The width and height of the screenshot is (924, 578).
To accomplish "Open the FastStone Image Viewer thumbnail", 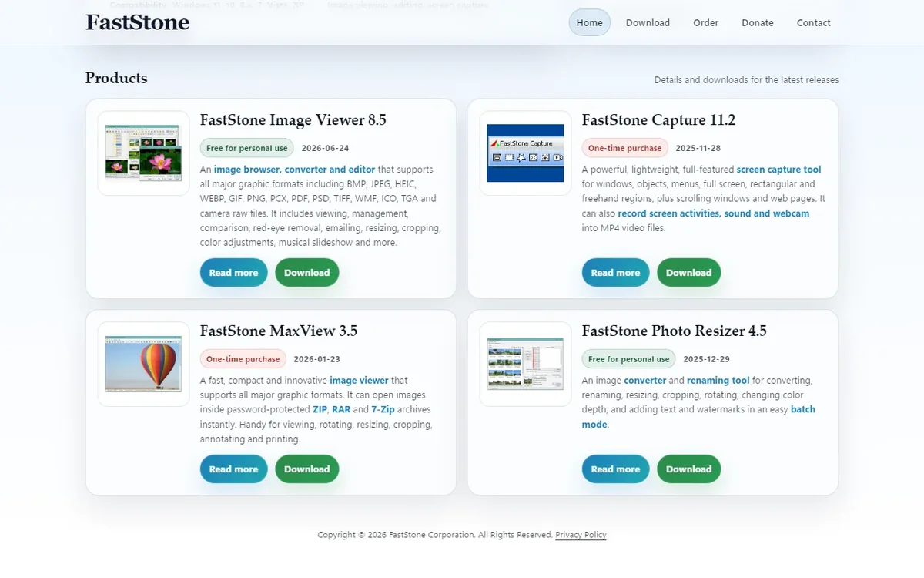I will [x=143, y=153].
